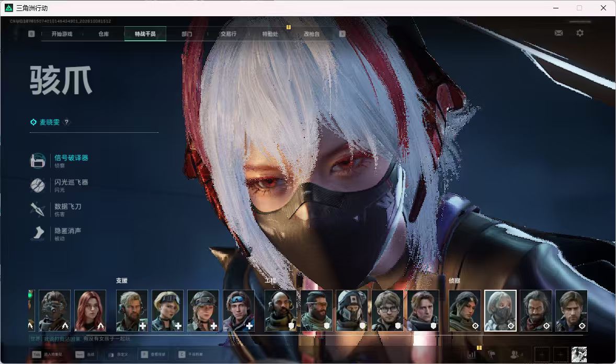Choose the bald bearded engineer with headset

(280, 311)
